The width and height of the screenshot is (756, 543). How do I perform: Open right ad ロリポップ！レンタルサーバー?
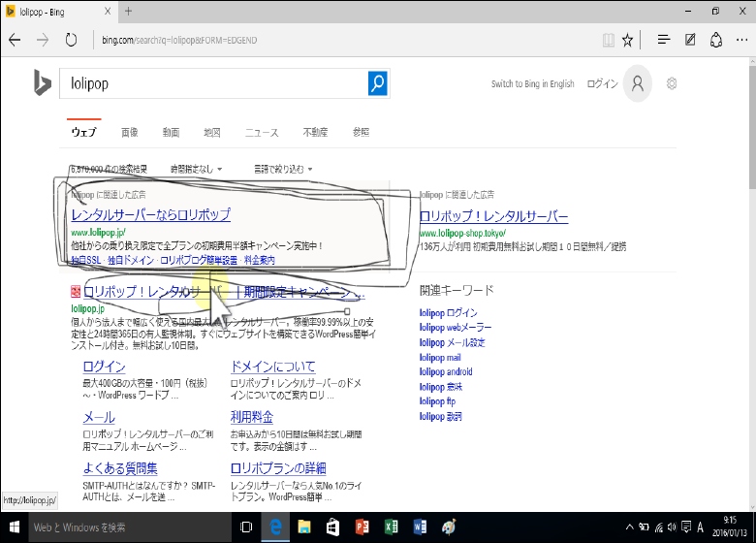pos(493,216)
